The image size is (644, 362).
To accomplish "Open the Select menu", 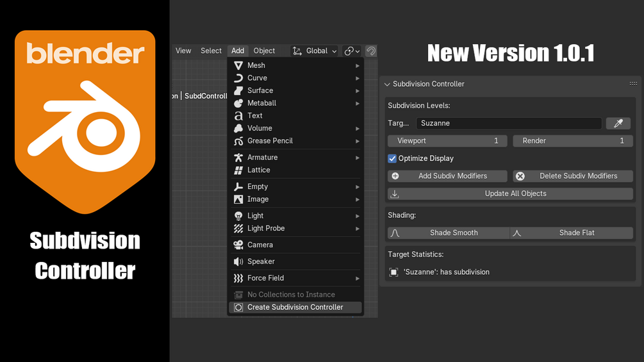I will (211, 51).
